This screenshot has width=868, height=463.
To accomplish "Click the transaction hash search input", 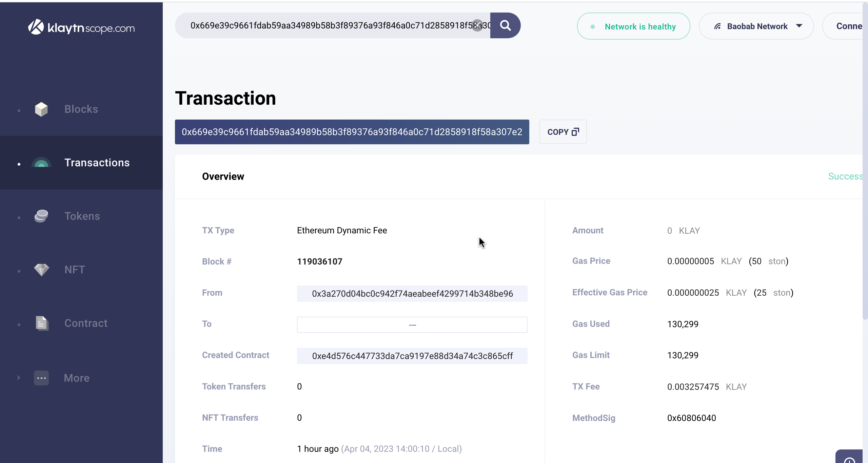I will pyautogui.click(x=329, y=25).
